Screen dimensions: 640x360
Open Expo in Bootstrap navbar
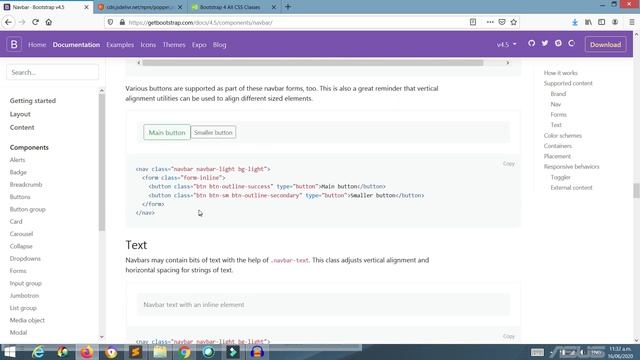pos(199,45)
